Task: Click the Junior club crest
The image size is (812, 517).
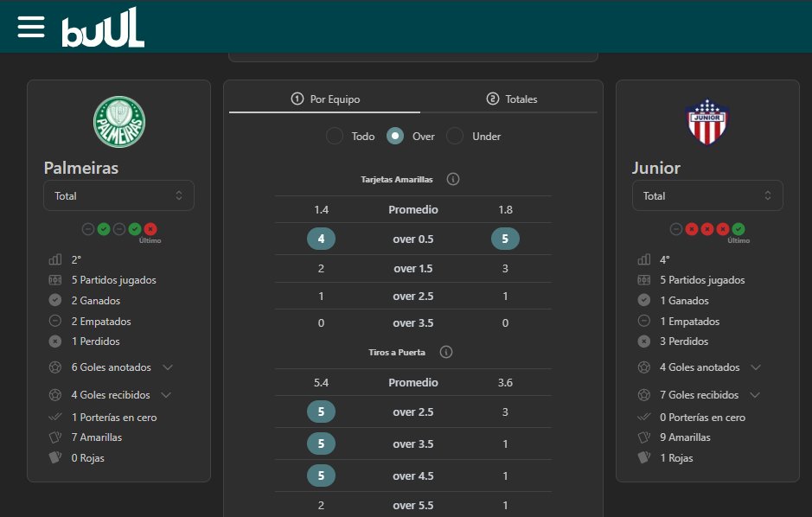Action: [x=707, y=122]
